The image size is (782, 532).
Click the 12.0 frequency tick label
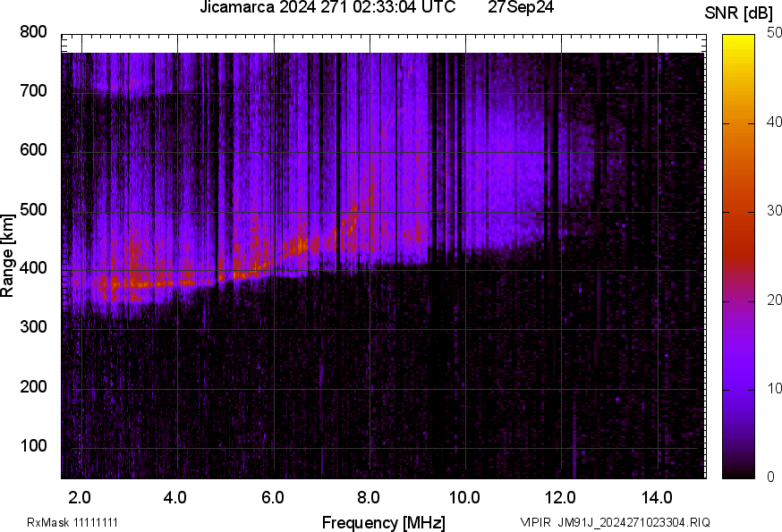click(561, 498)
